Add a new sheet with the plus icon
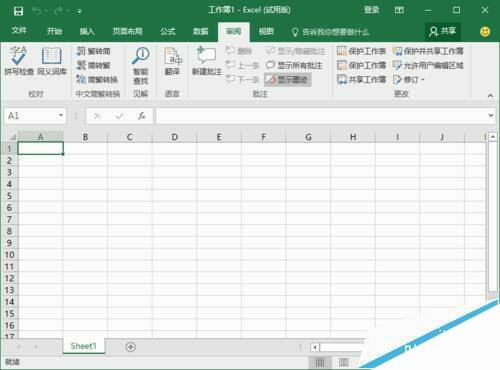The image size is (500, 370). tap(131, 347)
